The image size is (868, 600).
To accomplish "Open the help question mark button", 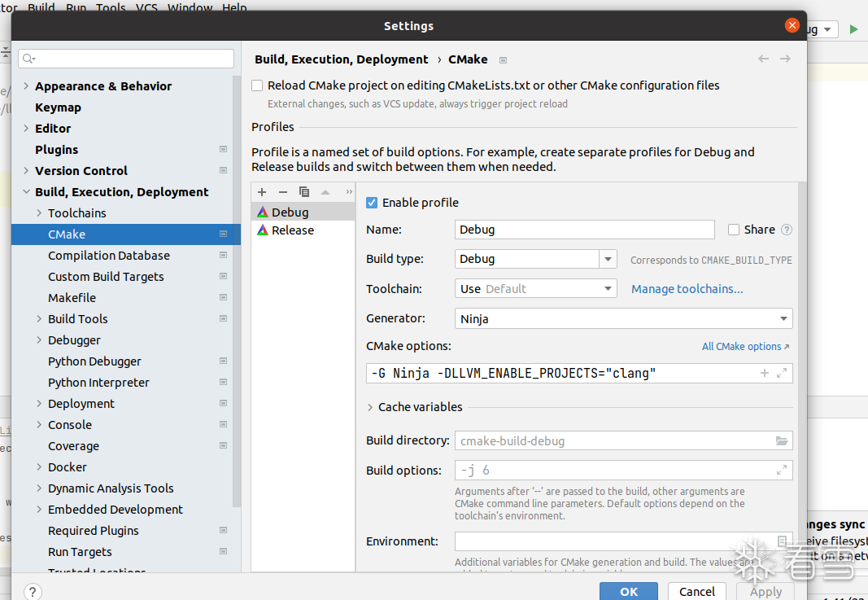I will pos(33,592).
